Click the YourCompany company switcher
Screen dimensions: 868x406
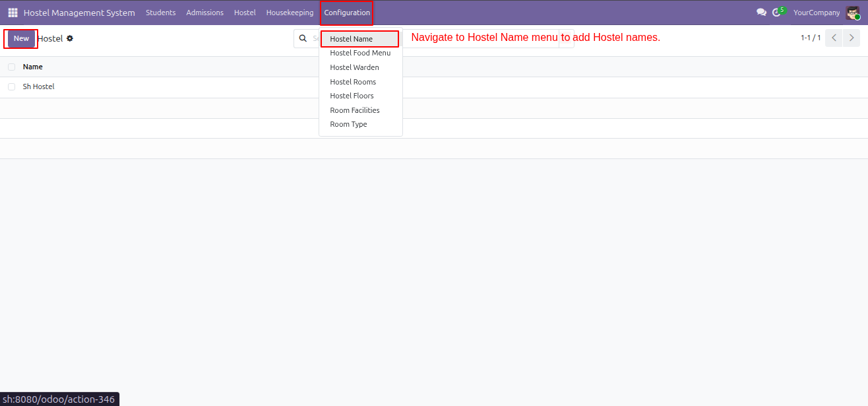coord(817,13)
